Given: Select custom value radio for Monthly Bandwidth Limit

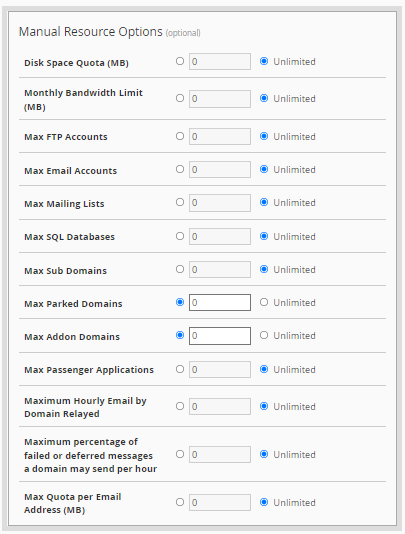Looking at the screenshot, I should 180,98.
